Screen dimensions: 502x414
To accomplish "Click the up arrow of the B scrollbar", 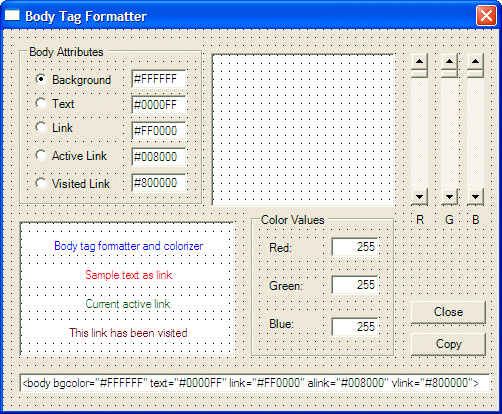I will 475,61.
